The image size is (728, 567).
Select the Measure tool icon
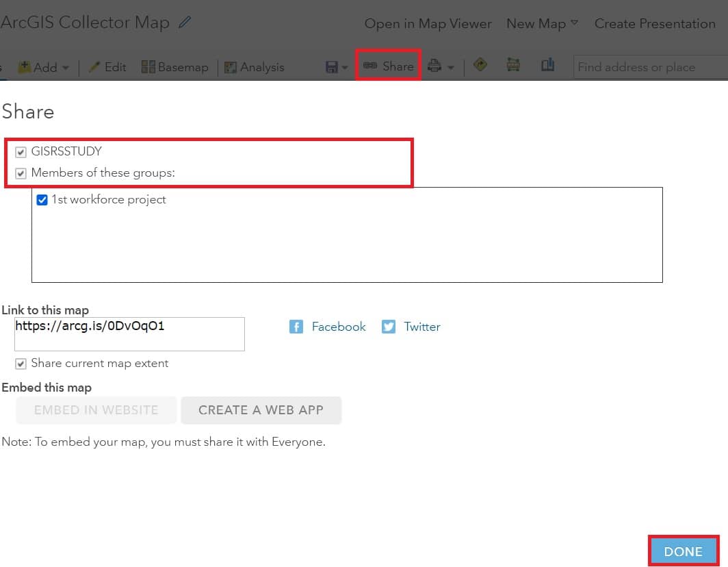coord(513,65)
